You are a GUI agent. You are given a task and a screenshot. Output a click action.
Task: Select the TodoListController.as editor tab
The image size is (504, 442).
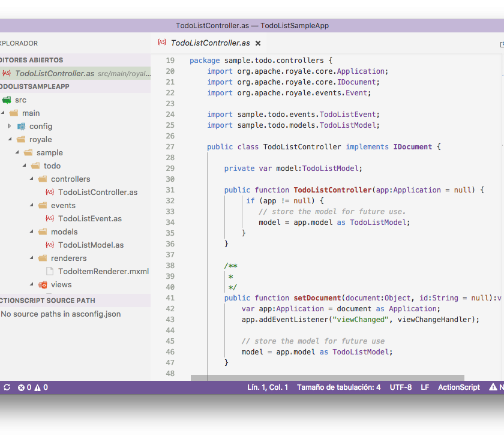[210, 43]
